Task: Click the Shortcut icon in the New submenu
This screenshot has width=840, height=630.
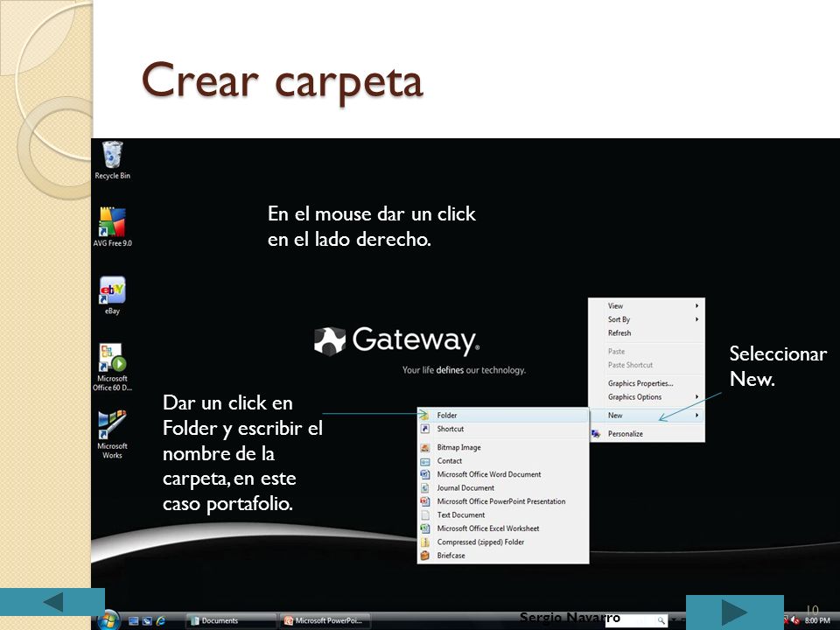Action: (x=425, y=429)
